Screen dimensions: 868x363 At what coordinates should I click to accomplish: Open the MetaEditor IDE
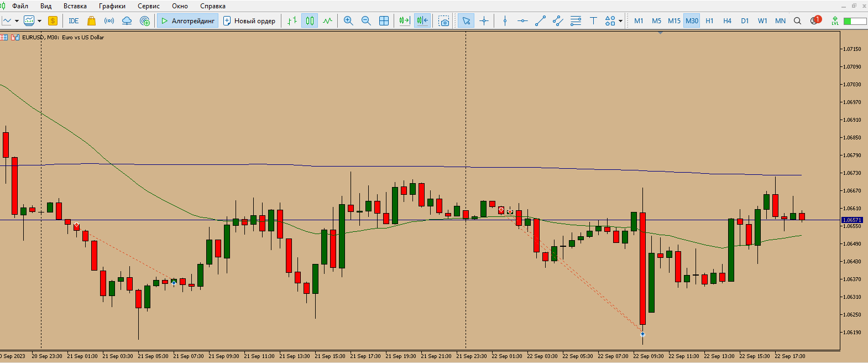[74, 21]
